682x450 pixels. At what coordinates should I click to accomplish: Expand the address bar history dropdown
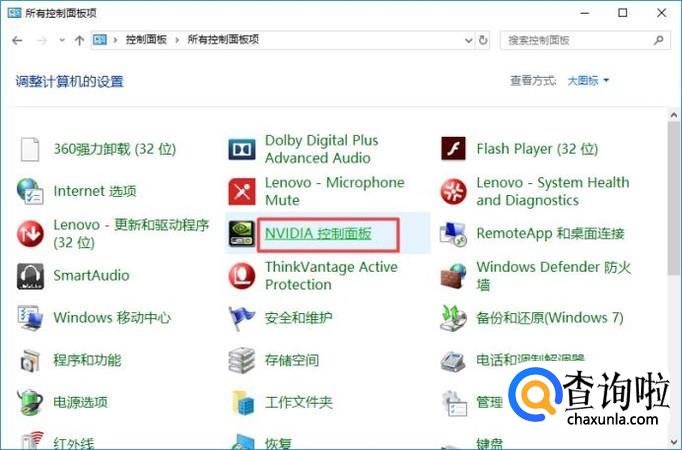point(468,40)
